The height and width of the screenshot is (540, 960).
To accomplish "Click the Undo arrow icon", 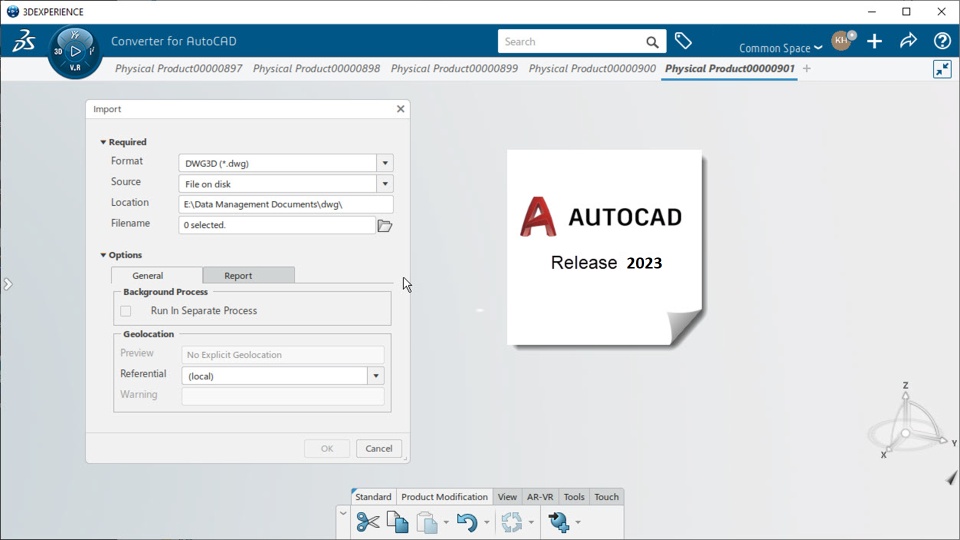I will pos(467,522).
